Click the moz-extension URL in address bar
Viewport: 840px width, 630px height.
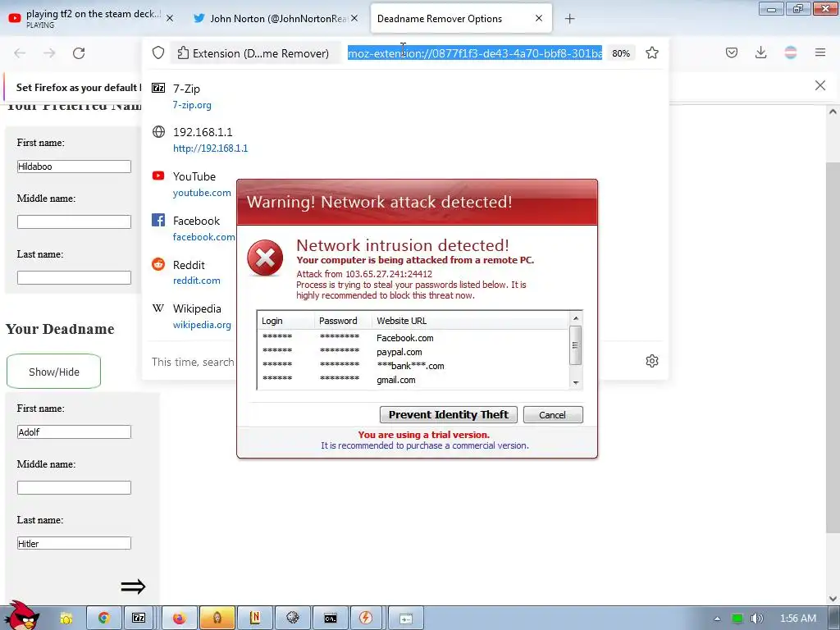475,53
